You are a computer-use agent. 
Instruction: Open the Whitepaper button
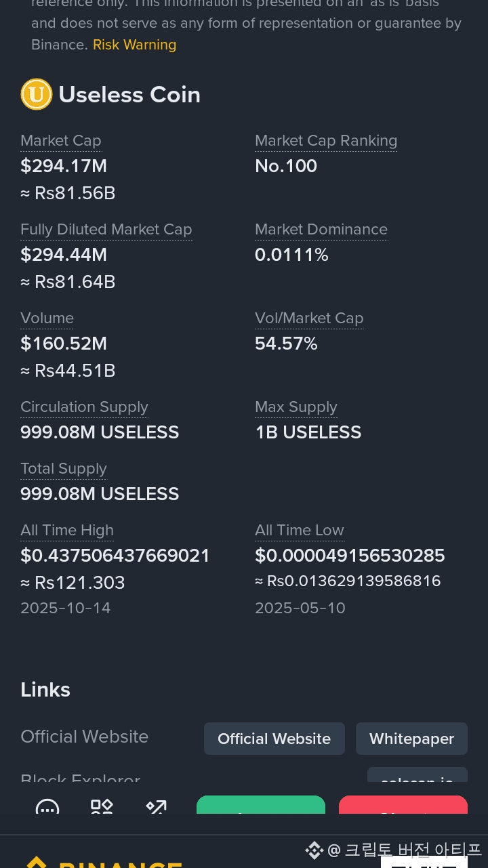point(411,739)
